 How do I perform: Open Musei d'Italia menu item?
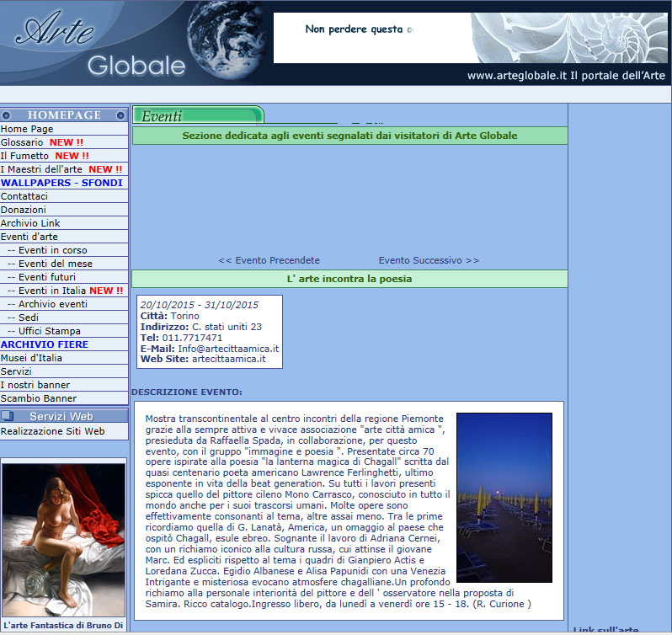31,358
